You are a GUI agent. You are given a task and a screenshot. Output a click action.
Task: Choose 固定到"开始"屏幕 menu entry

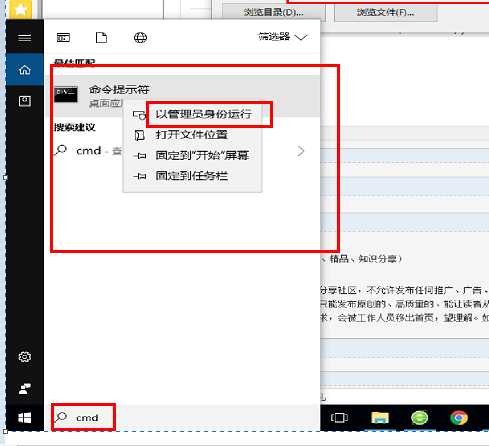[x=202, y=155]
